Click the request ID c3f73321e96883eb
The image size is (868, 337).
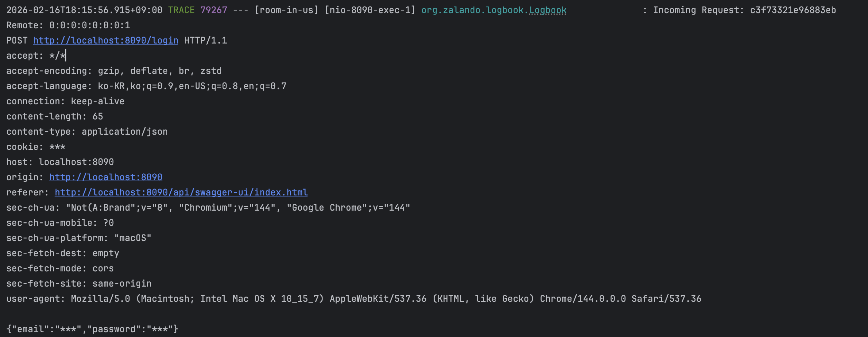pyautogui.click(x=793, y=10)
